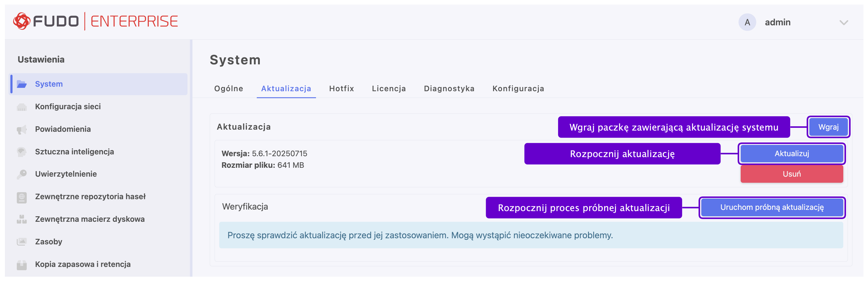
Task: Delete the update package with Usuń
Action: click(x=791, y=174)
